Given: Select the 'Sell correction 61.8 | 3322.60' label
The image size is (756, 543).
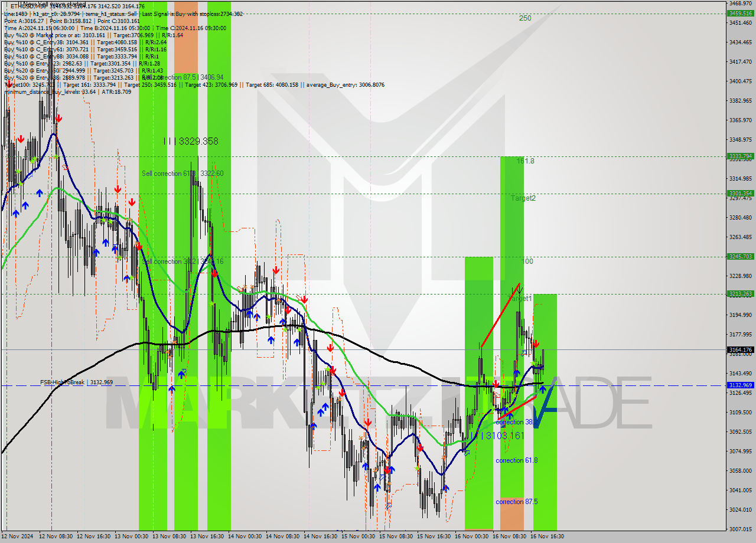Looking at the screenshot, I should 183,173.
